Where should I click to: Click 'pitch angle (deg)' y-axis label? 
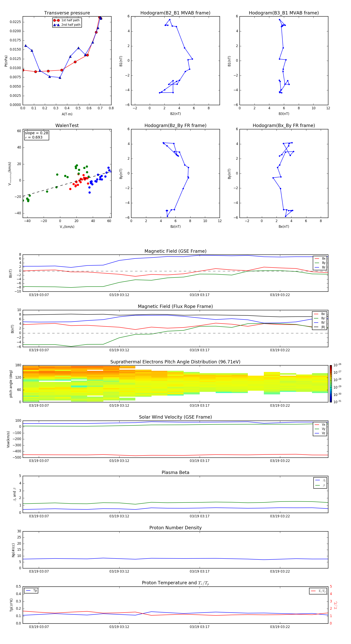coord(11,384)
